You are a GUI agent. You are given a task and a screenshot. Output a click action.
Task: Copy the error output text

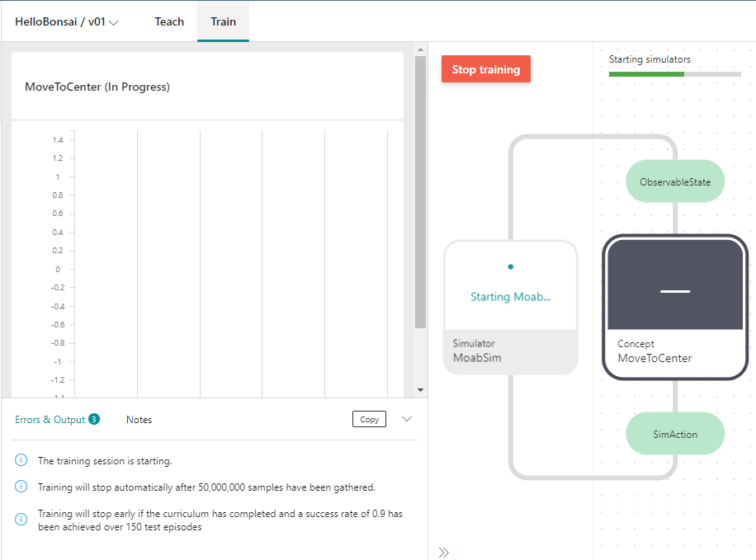(x=369, y=419)
